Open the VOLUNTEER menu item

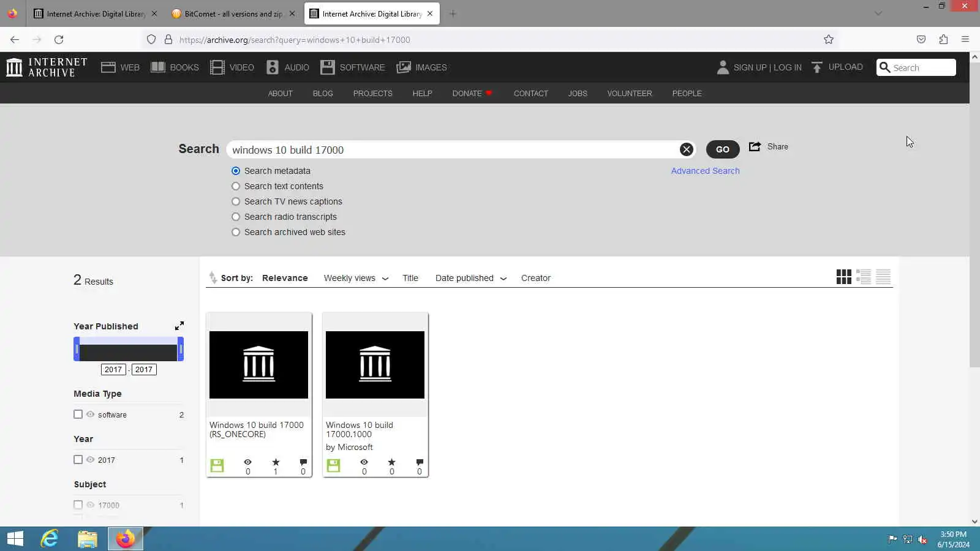630,94
